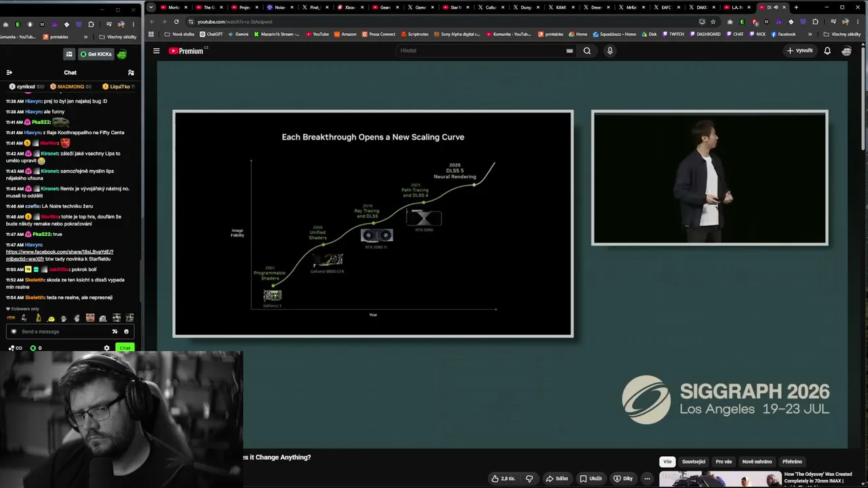Open a new browser tab

click(796, 7)
